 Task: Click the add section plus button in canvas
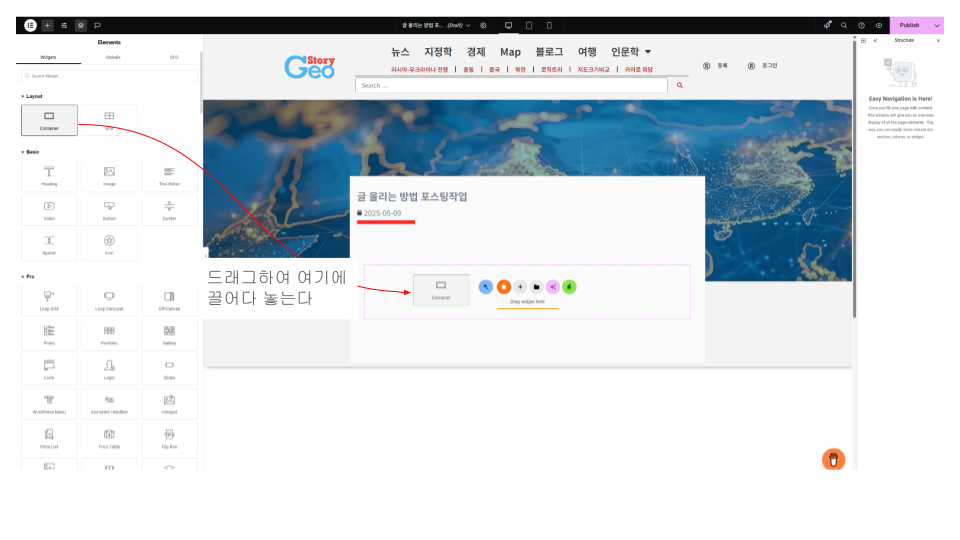point(520,287)
